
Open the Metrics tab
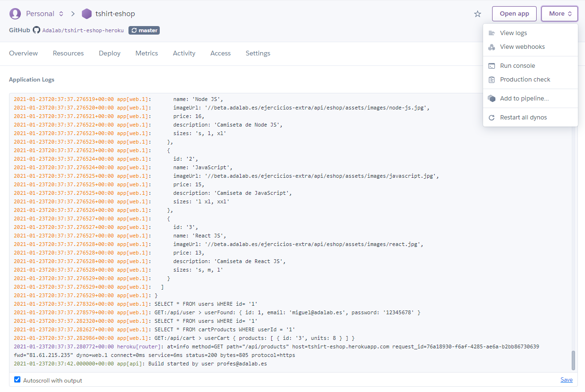(146, 54)
